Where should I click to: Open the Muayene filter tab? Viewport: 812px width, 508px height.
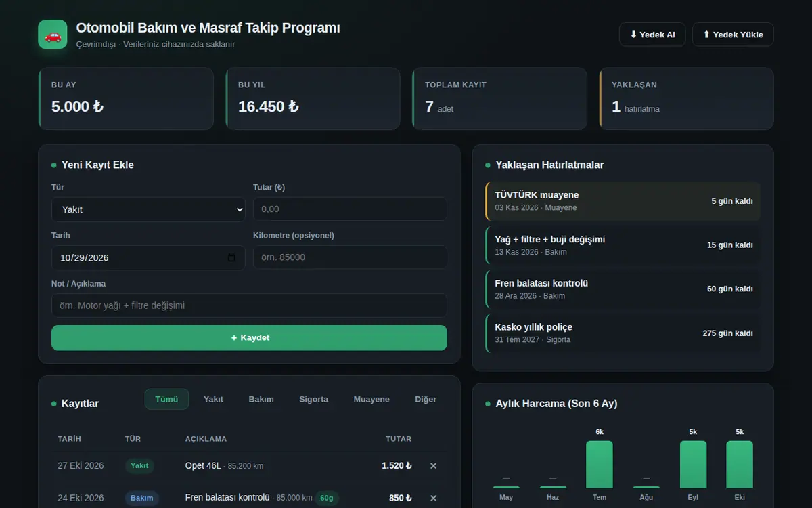tap(371, 399)
